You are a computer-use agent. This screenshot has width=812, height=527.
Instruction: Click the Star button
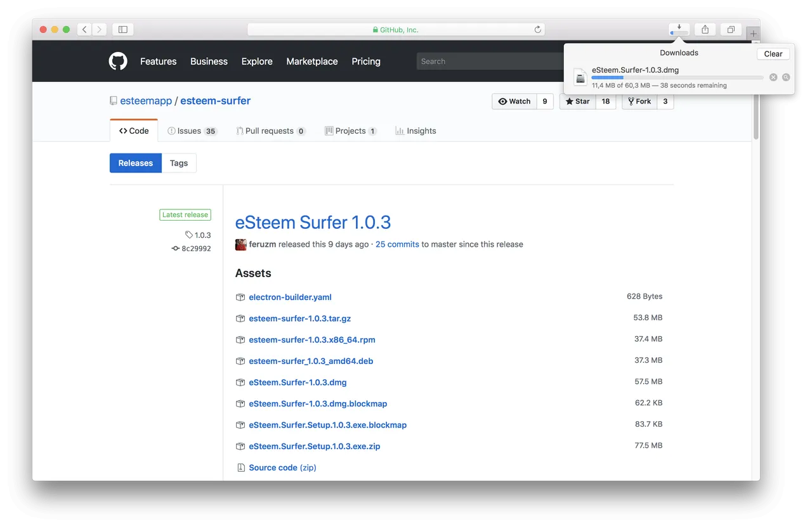coord(577,101)
